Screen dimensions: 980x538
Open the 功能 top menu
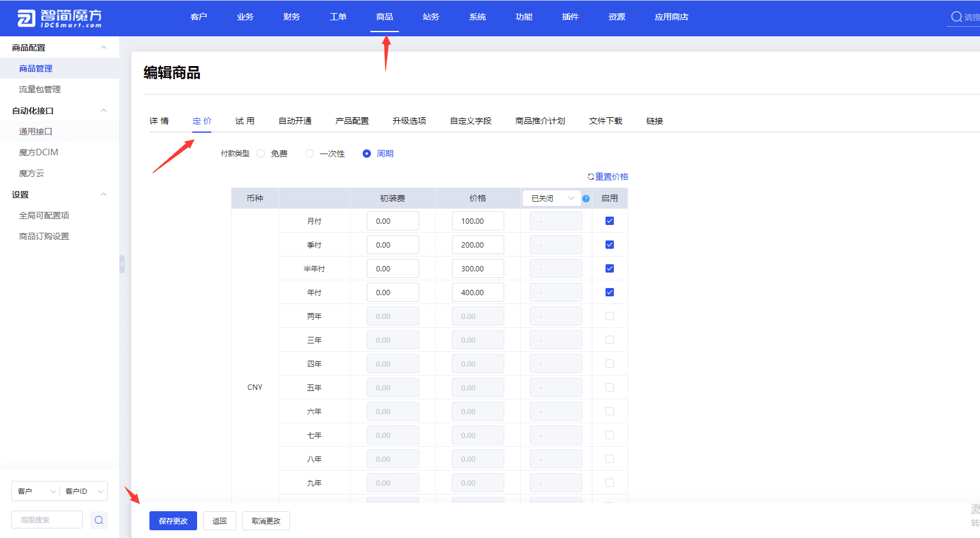pos(524,17)
